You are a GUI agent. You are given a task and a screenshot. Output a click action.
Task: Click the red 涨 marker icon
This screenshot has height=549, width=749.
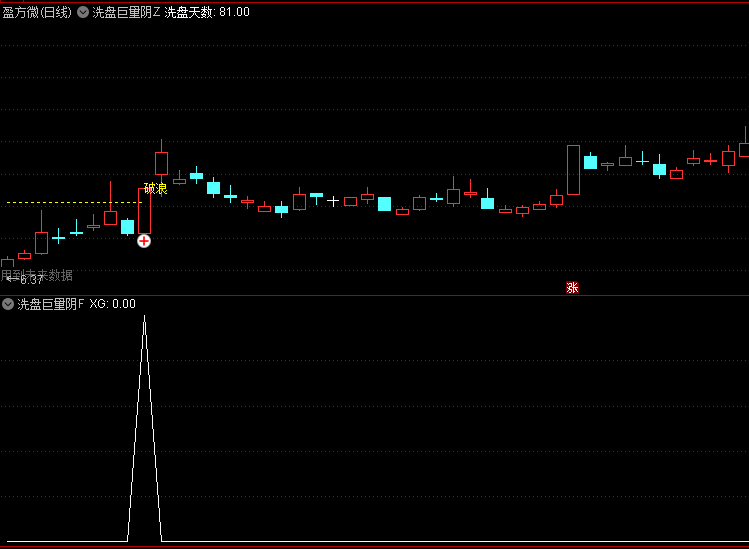[x=572, y=288]
